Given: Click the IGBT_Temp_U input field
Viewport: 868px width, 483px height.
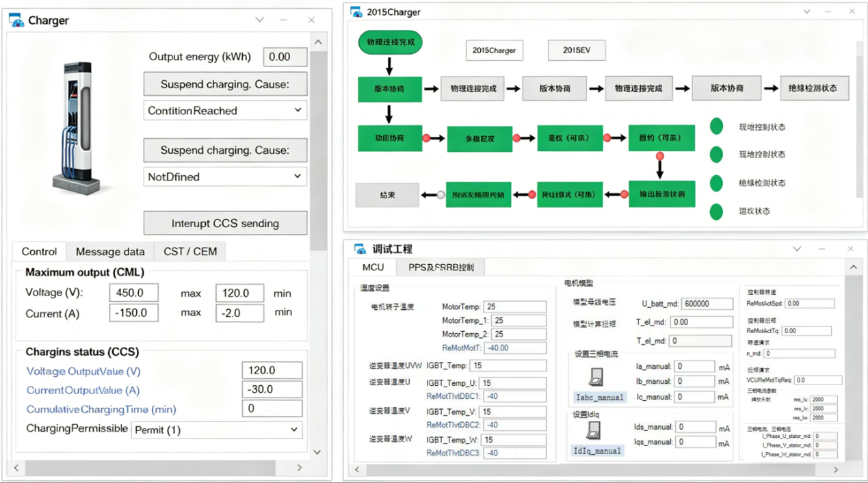Looking at the screenshot, I should point(513,383).
